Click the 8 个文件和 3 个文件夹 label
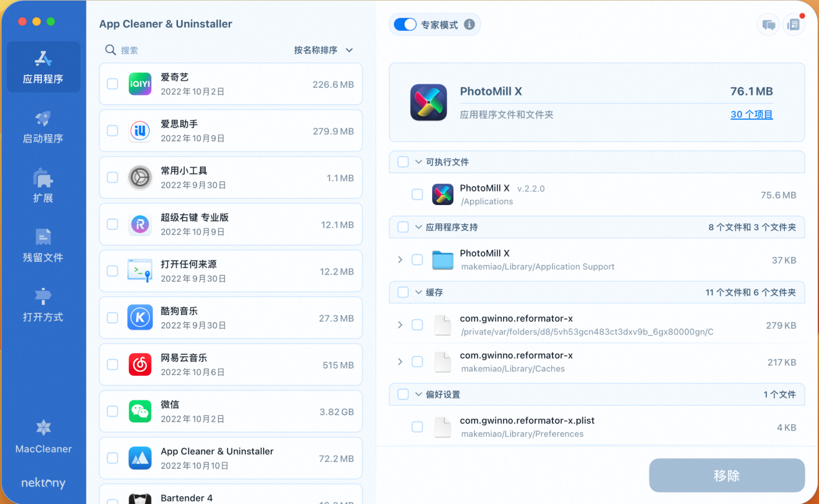Image resolution: width=819 pixels, height=504 pixels. pos(752,227)
